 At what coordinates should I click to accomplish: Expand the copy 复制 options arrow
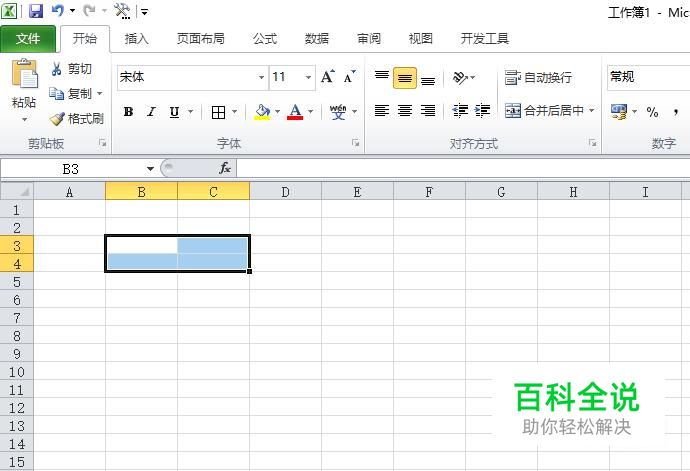[x=99, y=93]
